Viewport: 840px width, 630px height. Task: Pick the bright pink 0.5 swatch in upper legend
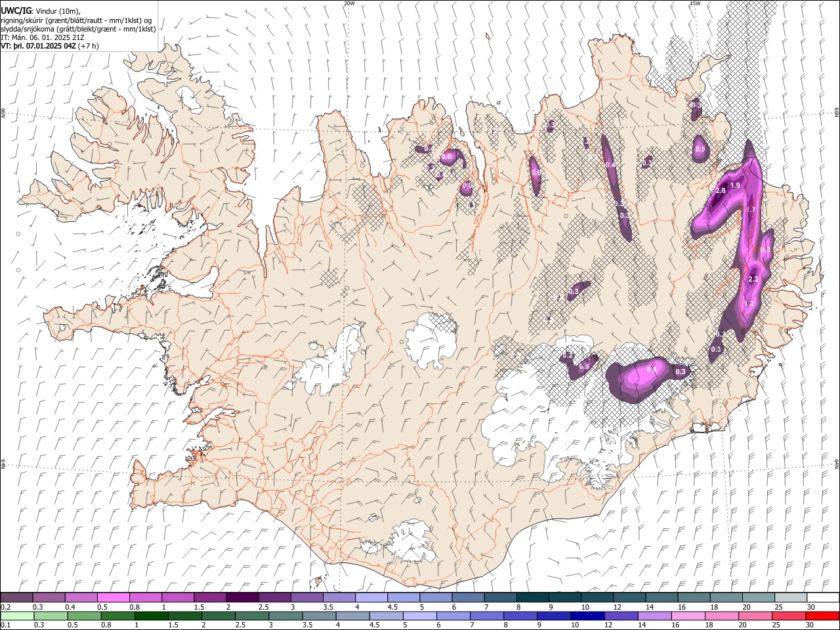pos(114,598)
